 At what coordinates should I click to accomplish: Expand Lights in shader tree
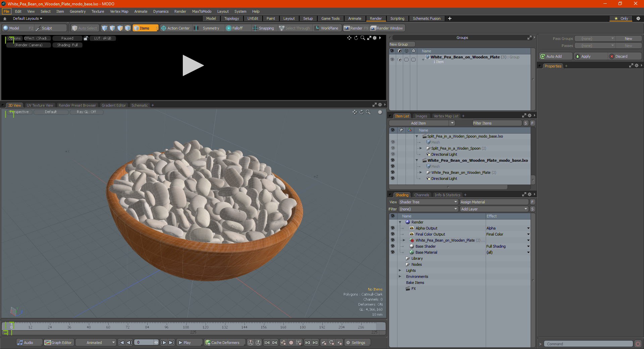(x=400, y=270)
